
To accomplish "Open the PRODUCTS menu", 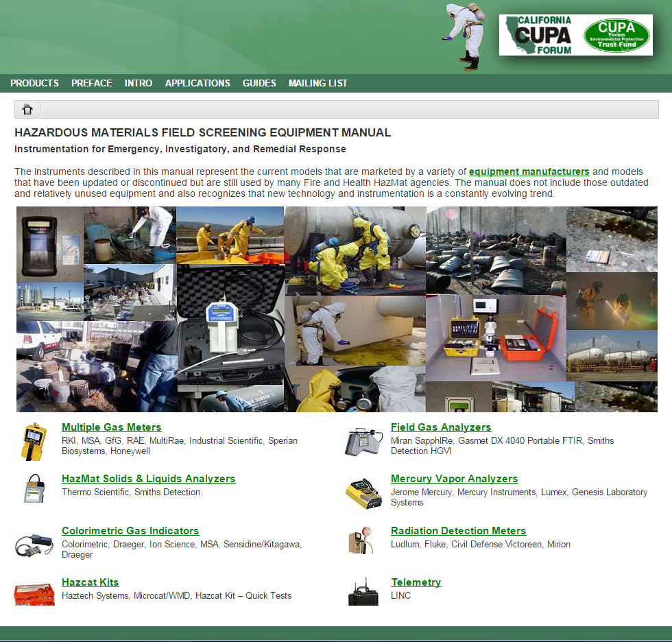I will (x=35, y=83).
